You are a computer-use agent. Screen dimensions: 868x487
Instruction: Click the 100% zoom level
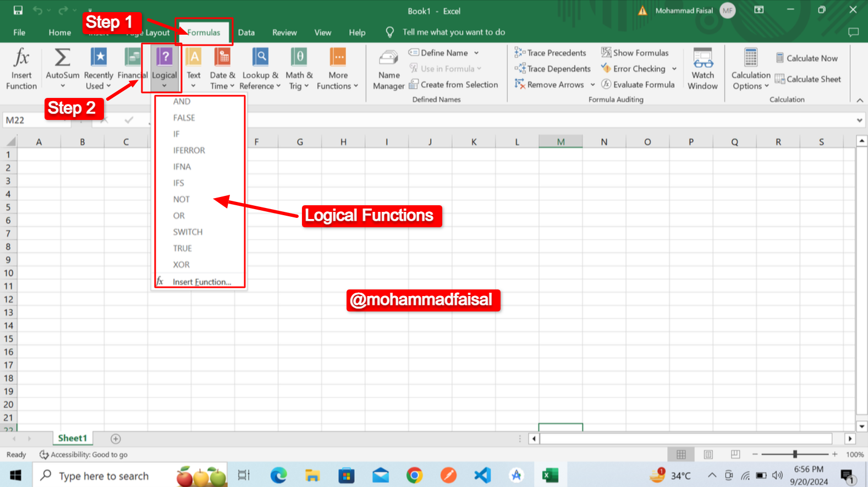pos(855,455)
